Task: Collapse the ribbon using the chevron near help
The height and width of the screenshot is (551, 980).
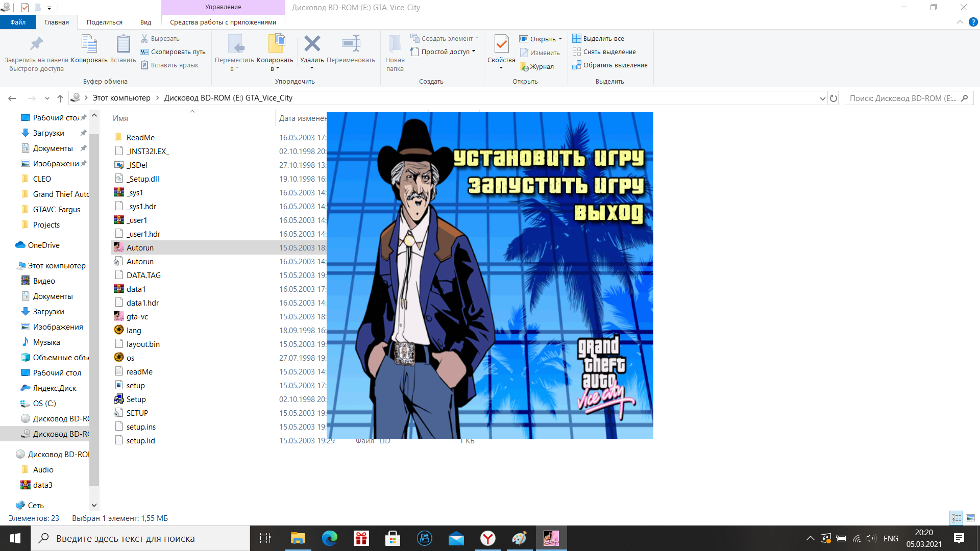Action: tap(960, 22)
